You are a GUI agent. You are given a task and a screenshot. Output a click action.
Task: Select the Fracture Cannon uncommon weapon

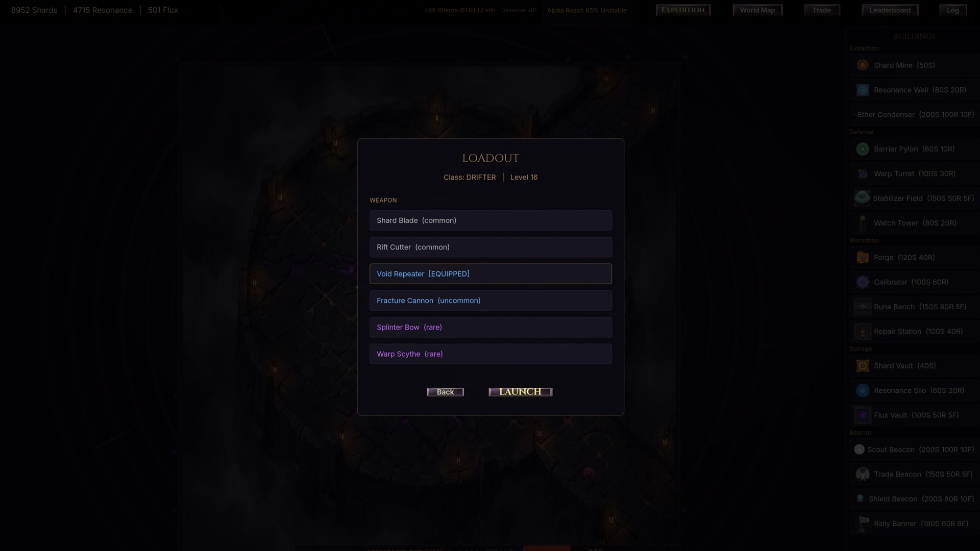point(491,300)
